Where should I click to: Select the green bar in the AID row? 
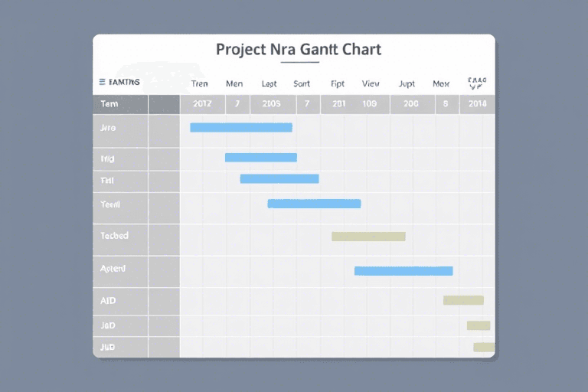[463, 300]
